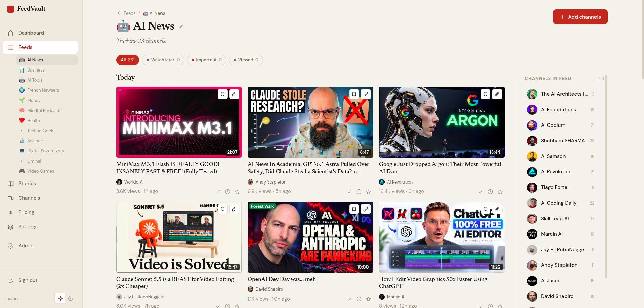Image resolution: width=644 pixels, height=308 pixels.
Task: Select Shubham SHARMA channel in list
Action: [x=561, y=141]
